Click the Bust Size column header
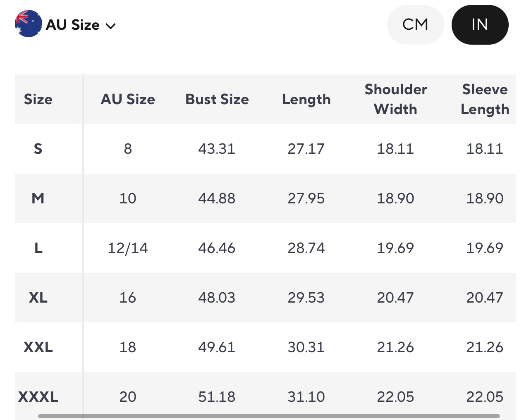 tap(217, 99)
